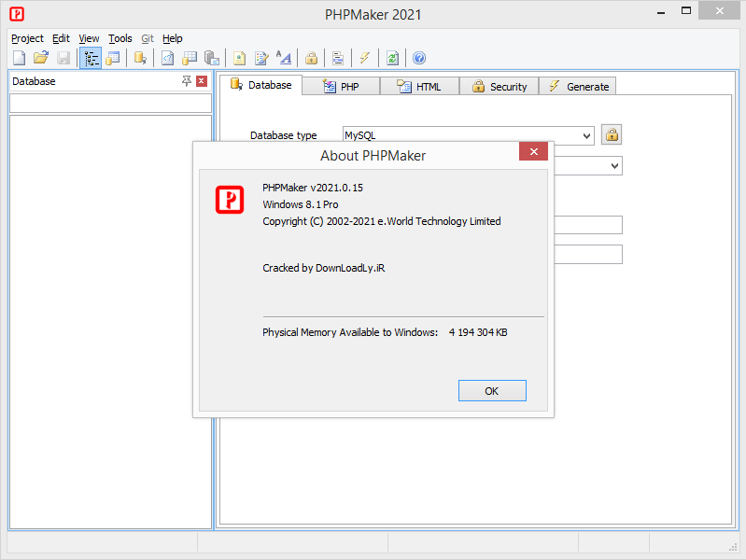Click the 4 194 304 KB value
The image size is (746, 560).
(x=478, y=332)
